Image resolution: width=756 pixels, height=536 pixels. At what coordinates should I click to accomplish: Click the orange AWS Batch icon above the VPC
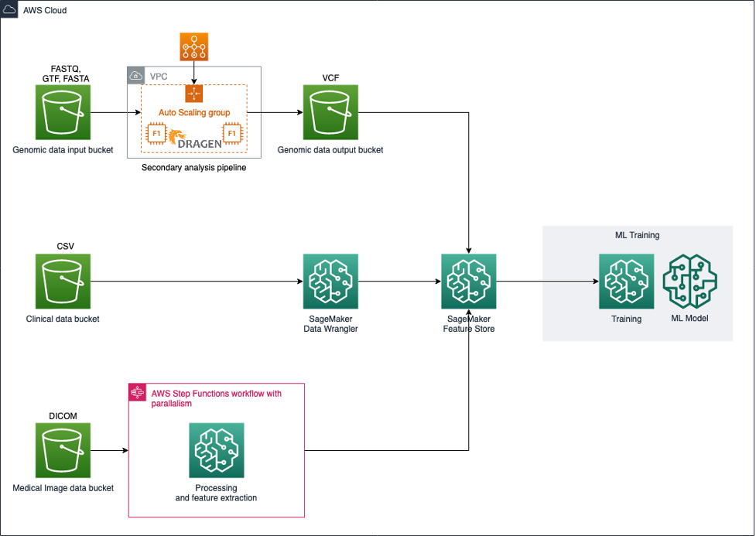click(x=193, y=46)
